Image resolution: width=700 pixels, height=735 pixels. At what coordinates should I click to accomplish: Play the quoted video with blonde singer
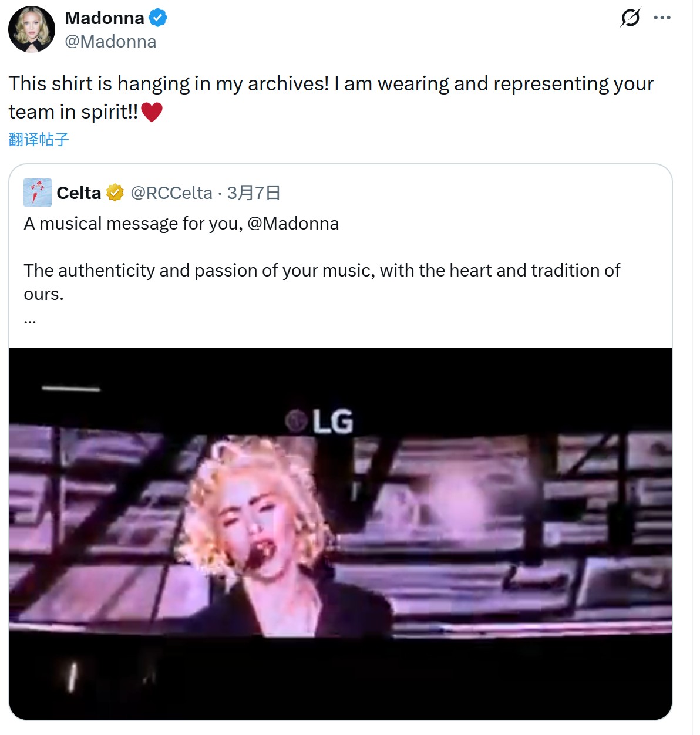(341, 533)
